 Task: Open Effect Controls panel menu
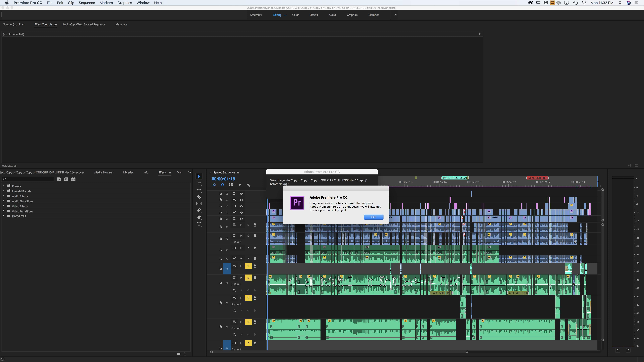point(55,25)
